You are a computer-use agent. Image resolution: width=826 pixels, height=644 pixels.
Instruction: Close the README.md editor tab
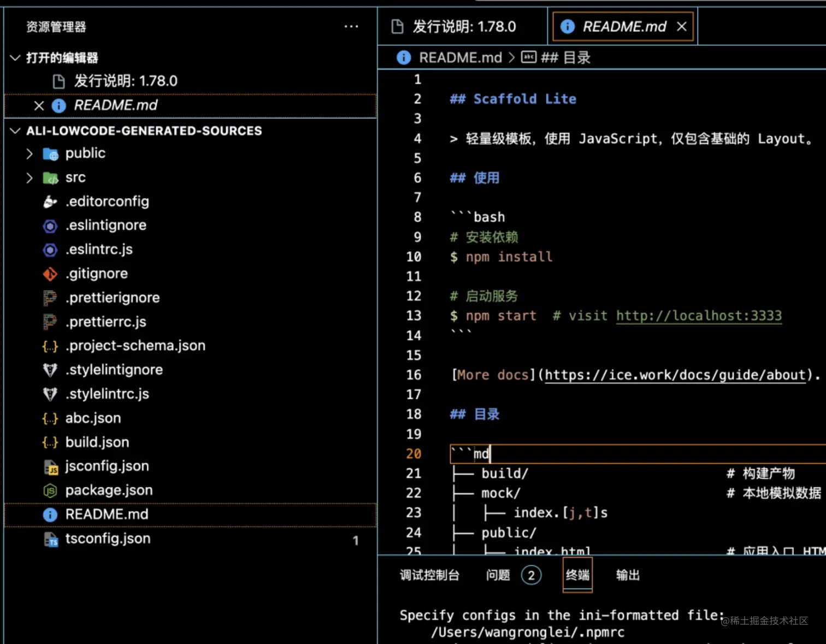click(682, 26)
